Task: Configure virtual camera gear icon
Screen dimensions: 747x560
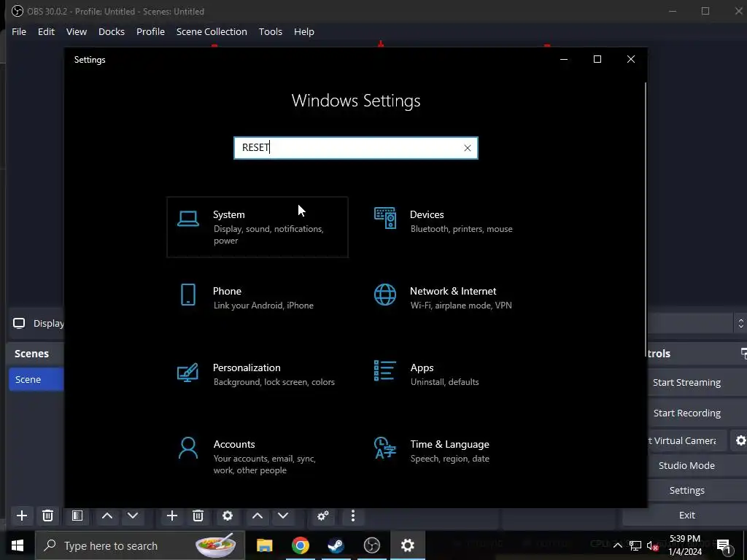Action: click(x=740, y=440)
